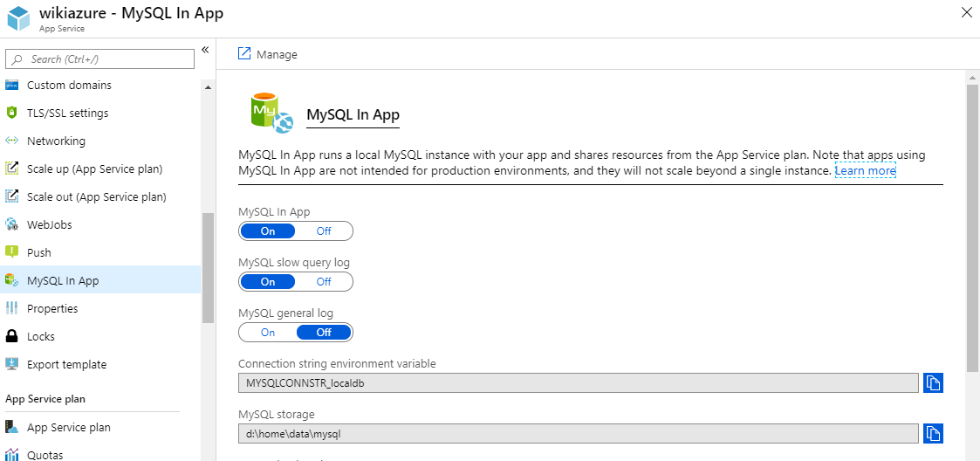Turn MySQL In App On
This screenshot has height=461, width=980.
268,230
